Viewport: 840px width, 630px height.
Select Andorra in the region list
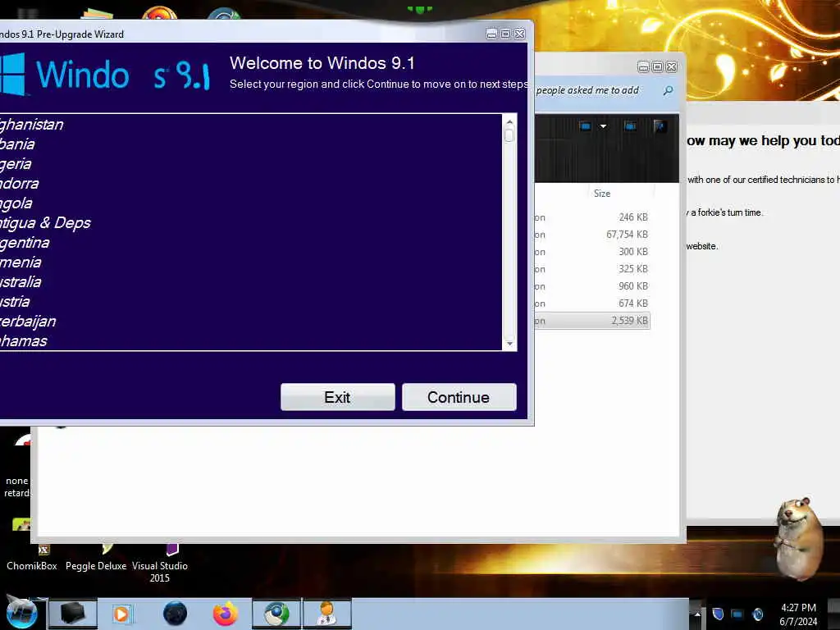pyautogui.click(x=251, y=184)
